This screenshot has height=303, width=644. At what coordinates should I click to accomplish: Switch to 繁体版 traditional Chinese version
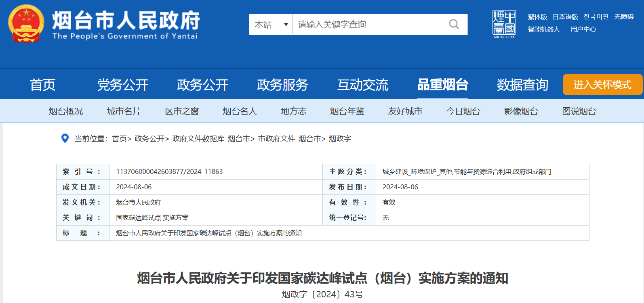tap(537, 17)
